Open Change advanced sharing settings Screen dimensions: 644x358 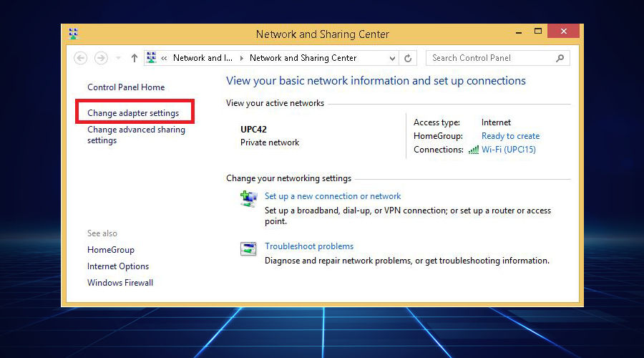coord(136,135)
